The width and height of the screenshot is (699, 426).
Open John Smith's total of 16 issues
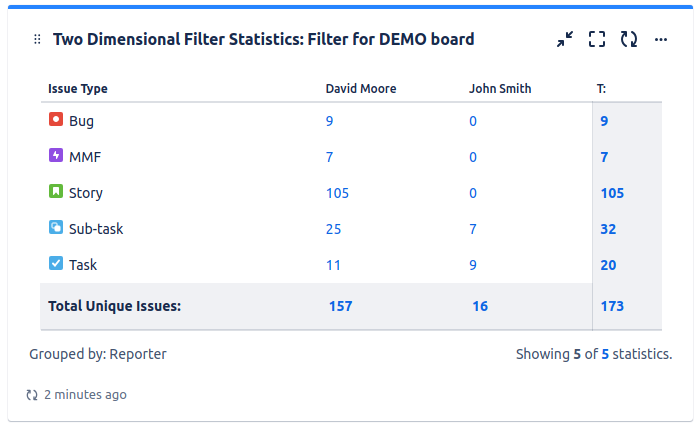click(x=480, y=306)
